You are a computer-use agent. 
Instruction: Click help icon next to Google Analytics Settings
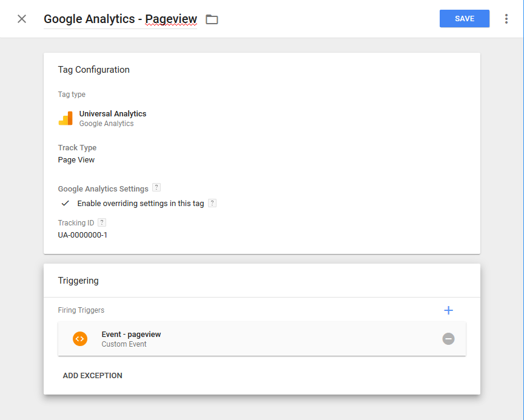(x=156, y=188)
